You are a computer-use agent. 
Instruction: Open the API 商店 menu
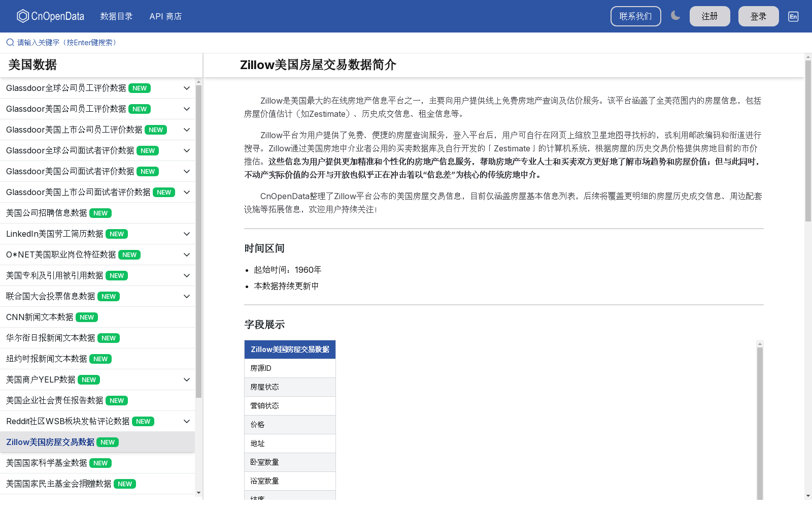click(x=165, y=16)
